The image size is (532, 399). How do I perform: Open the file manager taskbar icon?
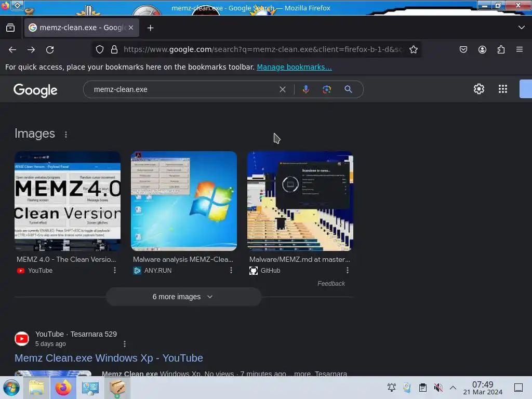point(36,388)
